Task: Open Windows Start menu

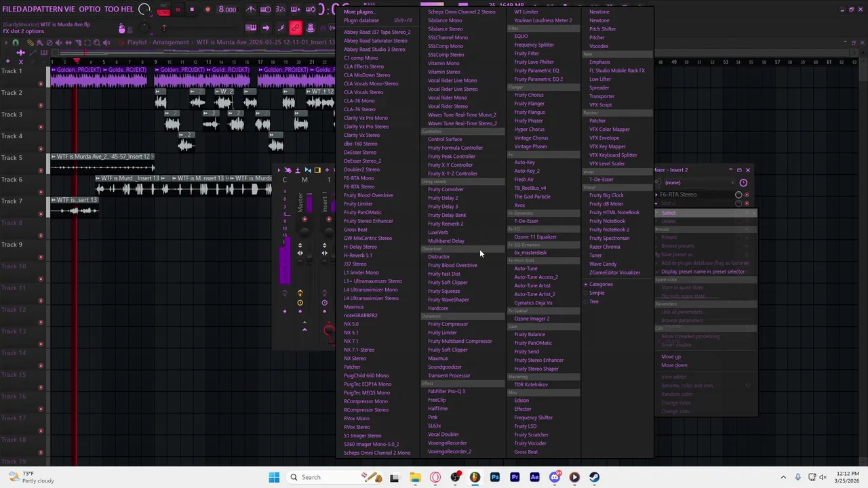Action: pyautogui.click(x=274, y=477)
